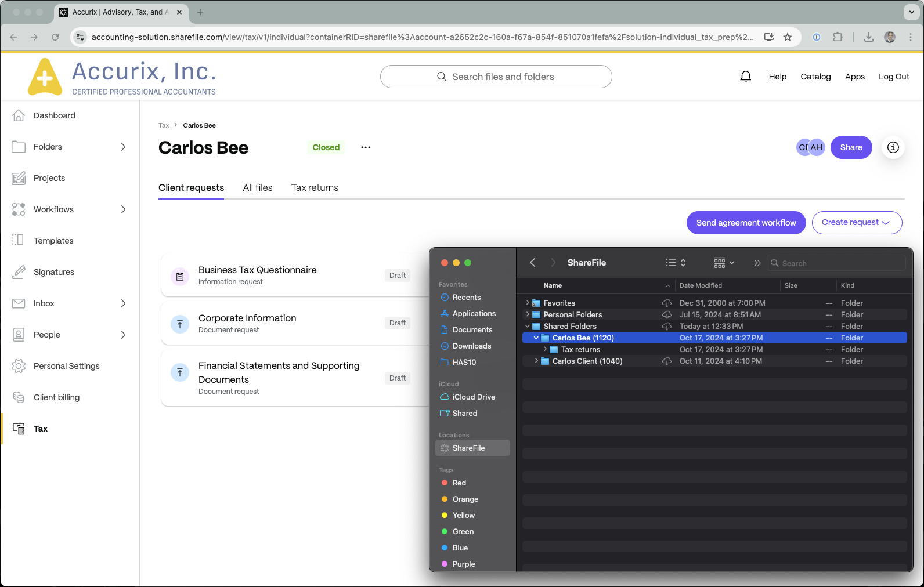Screen dimensions: 924x587
Task: Click the three-dot menu beside Closed
Action: [366, 147]
